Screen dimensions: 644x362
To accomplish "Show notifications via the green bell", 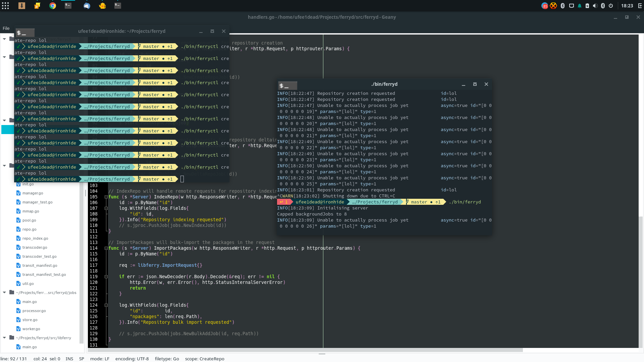I will click(580, 6).
